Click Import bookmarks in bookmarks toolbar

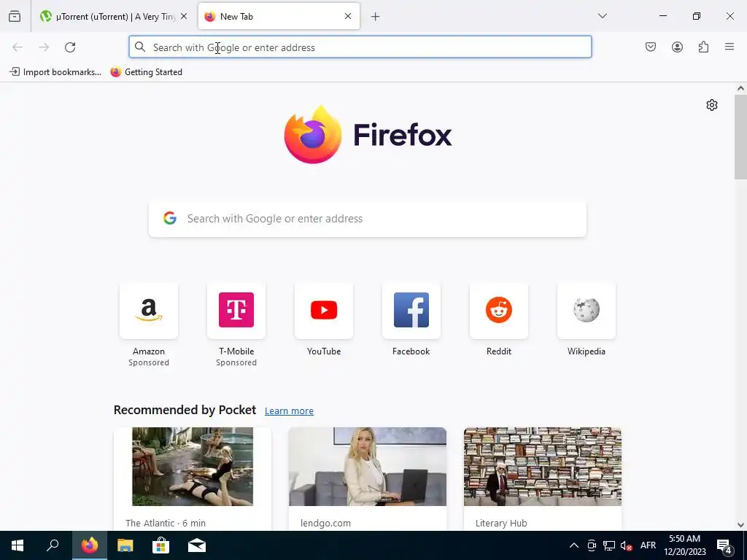tap(55, 72)
